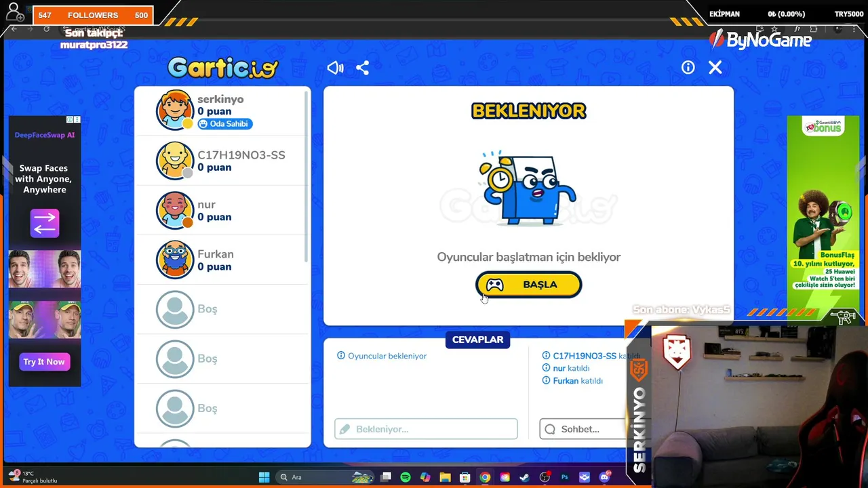Open Photoshop from the taskbar
Image resolution: width=868 pixels, height=488 pixels.
click(x=564, y=477)
